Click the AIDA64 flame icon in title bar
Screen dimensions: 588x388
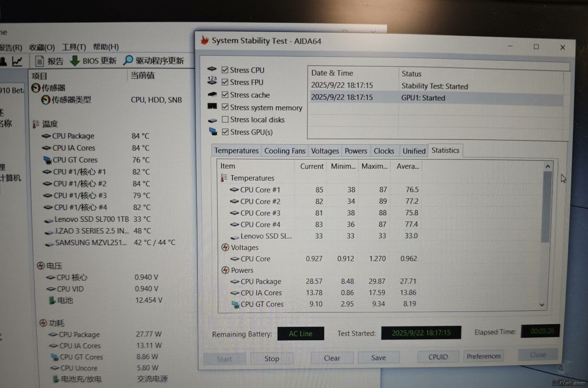click(205, 40)
